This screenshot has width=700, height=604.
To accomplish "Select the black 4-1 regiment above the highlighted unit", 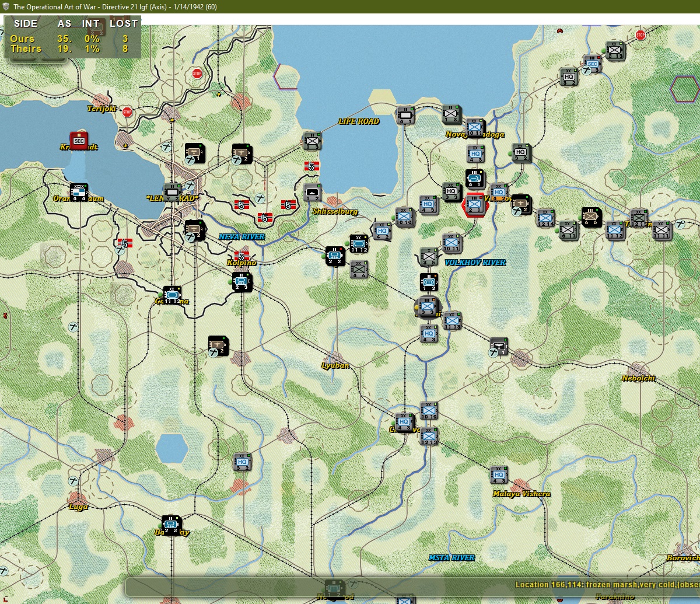I will pyautogui.click(x=474, y=178).
